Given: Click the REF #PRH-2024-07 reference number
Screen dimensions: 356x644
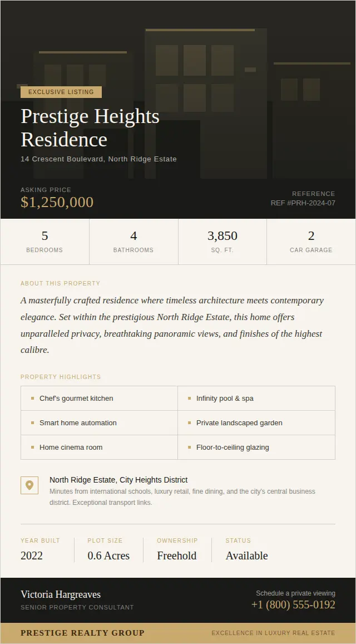Looking at the screenshot, I should 303,203.
